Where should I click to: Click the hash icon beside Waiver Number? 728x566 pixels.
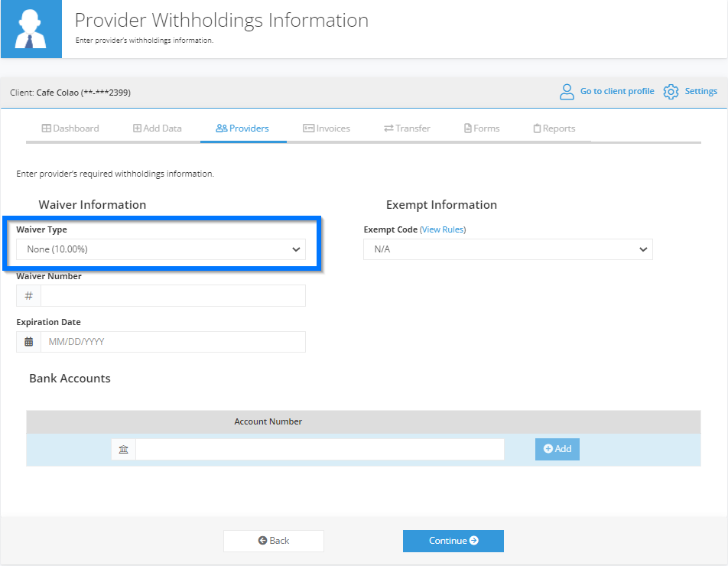click(29, 296)
